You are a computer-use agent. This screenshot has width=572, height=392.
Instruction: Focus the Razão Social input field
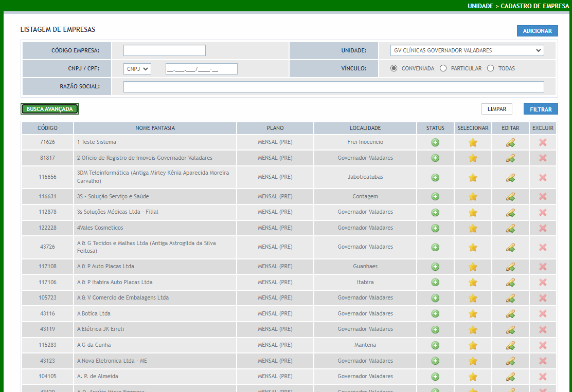tap(334, 87)
